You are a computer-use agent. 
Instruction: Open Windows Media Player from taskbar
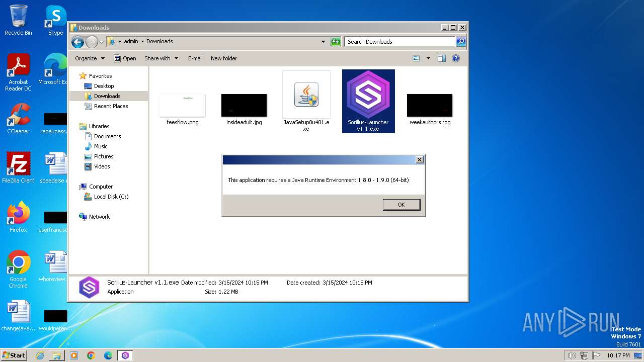tap(74, 355)
